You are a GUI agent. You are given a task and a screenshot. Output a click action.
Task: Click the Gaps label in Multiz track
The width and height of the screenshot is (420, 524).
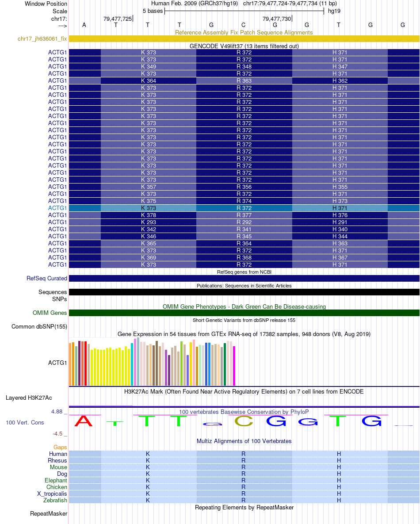pyautogui.click(x=60, y=447)
